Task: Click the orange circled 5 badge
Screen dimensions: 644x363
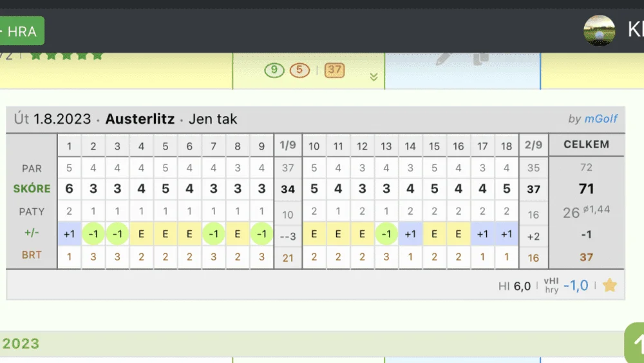Action: (299, 70)
